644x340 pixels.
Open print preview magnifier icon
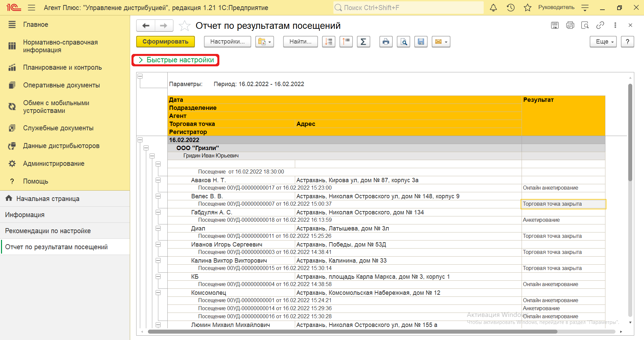click(x=404, y=42)
